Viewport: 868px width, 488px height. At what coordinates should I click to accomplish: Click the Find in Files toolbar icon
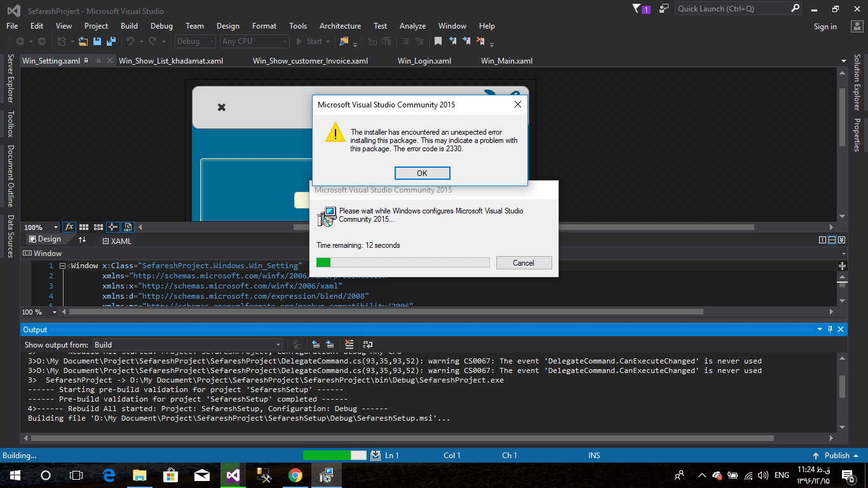tap(344, 41)
